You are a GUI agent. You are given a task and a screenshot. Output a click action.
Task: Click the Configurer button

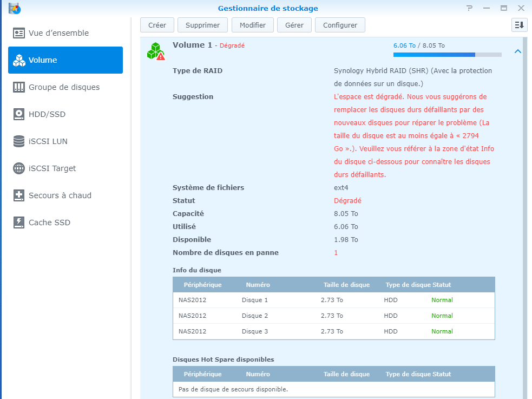[340, 25]
